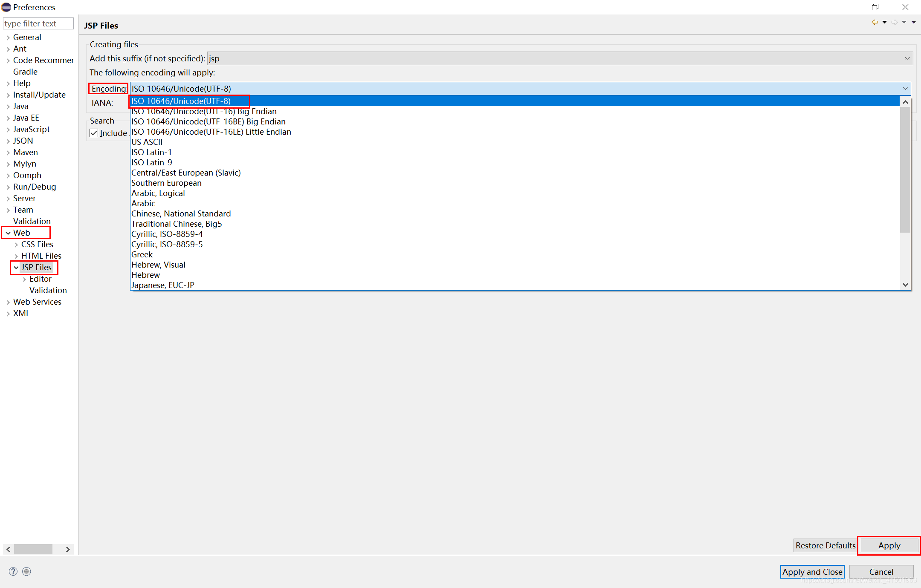Select Code Recommenders tree item

(x=43, y=61)
